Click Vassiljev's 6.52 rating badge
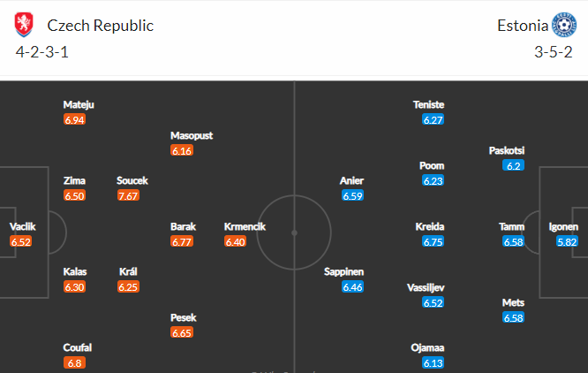Viewport: 588px width, 373px height. 433,302
